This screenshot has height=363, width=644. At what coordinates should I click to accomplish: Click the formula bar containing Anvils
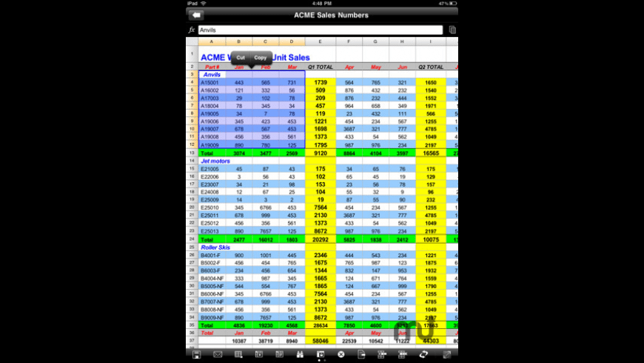click(321, 30)
